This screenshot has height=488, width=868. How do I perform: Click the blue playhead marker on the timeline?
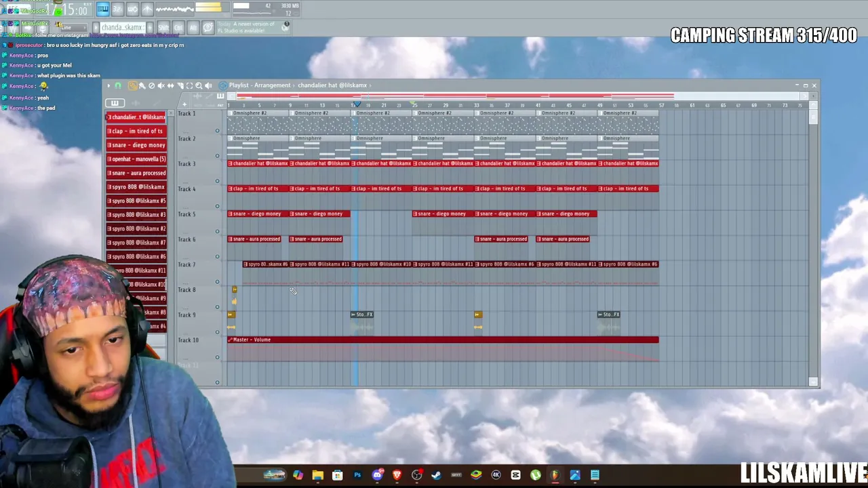356,104
